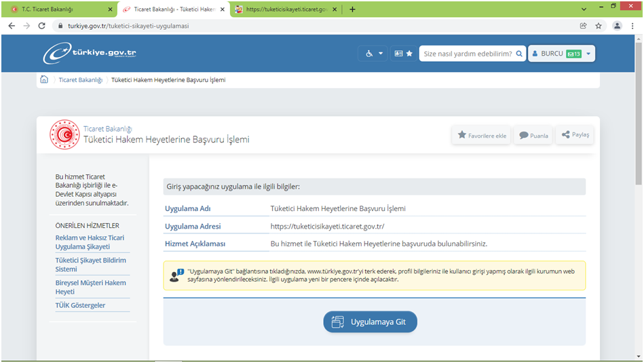Open Tüketici Şikayet Bildirim Sistemi link
This screenshot has width=644, height=363.
click(x=90, y=265)
